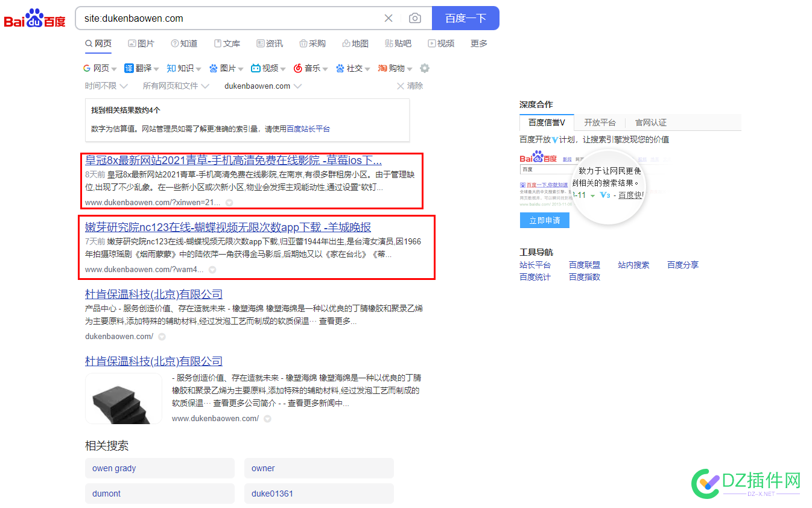Click 清除 to clear filters
The width and height of the screenshot is (812, 508).
pyautogui.click(x=410, y=86)
